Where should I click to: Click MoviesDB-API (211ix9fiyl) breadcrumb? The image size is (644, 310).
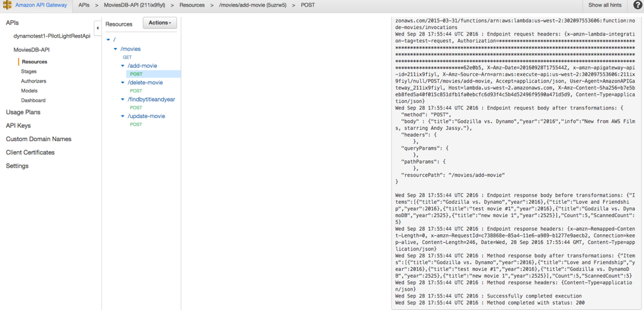134,5
